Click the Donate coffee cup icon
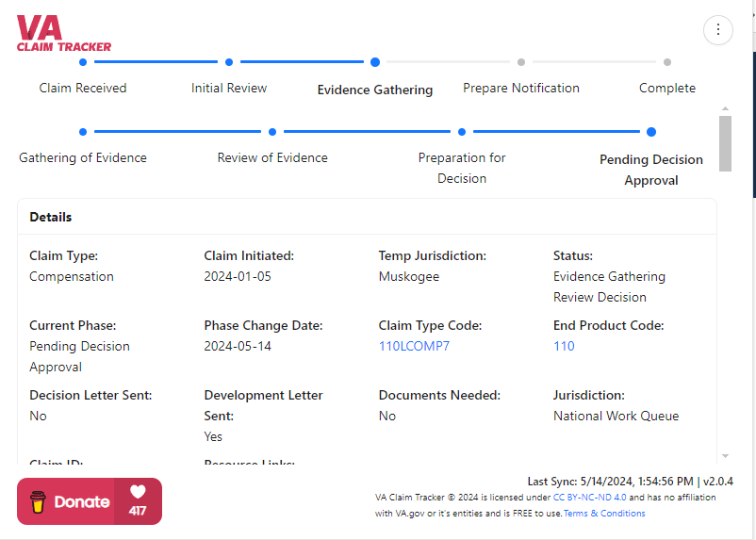The width and height of the screenshot is (756, 540). [x=39, y=502]
